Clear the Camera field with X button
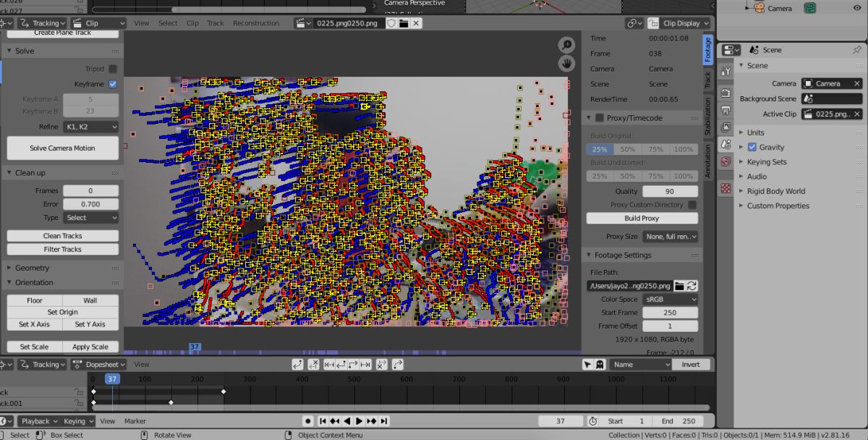868x440 pixels. [857, 83]
